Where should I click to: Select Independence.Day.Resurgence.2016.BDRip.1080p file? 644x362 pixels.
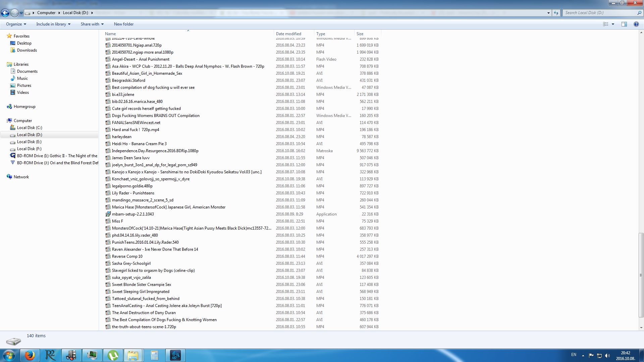point(155,151)
